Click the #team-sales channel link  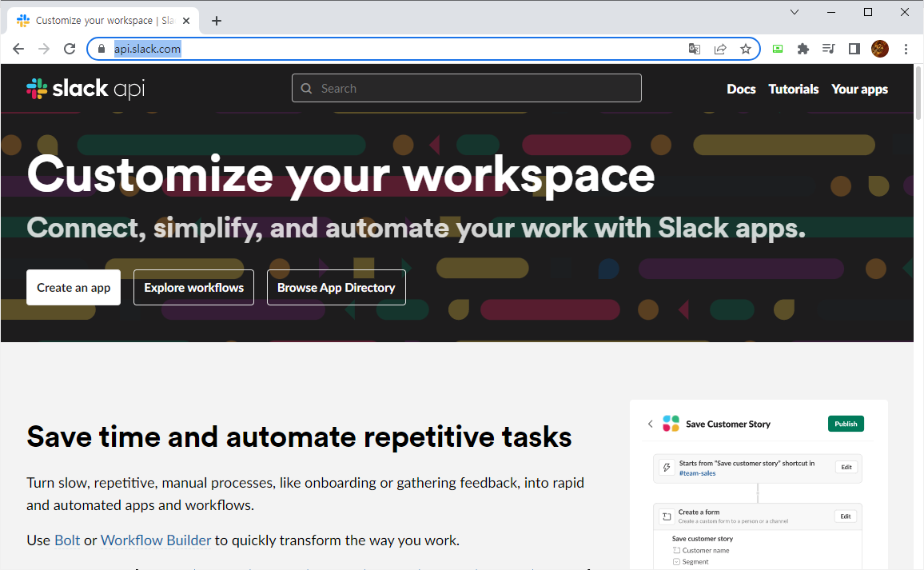697,473
